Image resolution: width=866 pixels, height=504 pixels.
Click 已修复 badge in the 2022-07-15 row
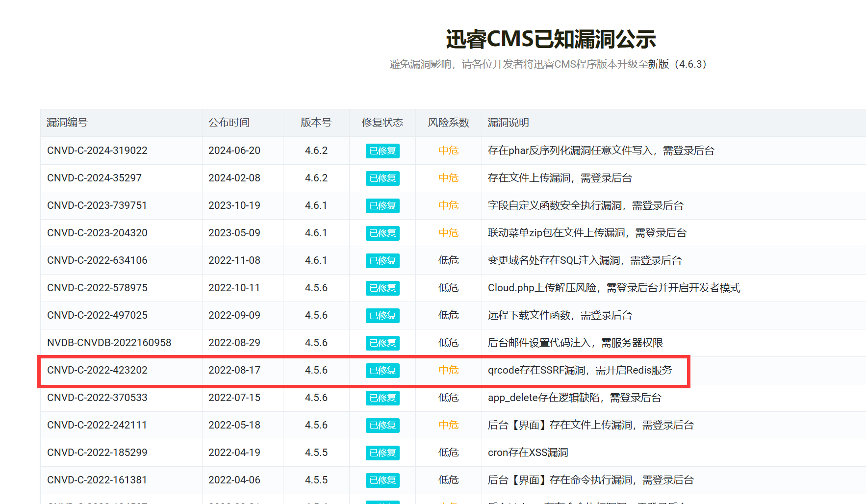pyautogui.click(x=382, y=398)
